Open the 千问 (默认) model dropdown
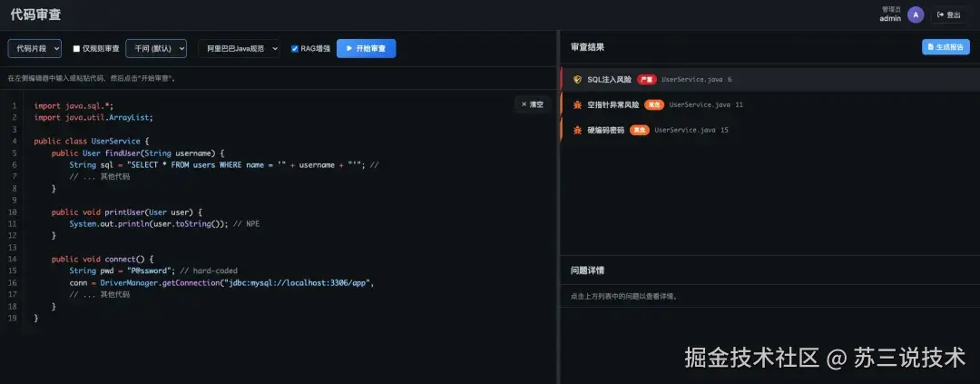The height and width of the screenshot is (384, 980). 156,48
